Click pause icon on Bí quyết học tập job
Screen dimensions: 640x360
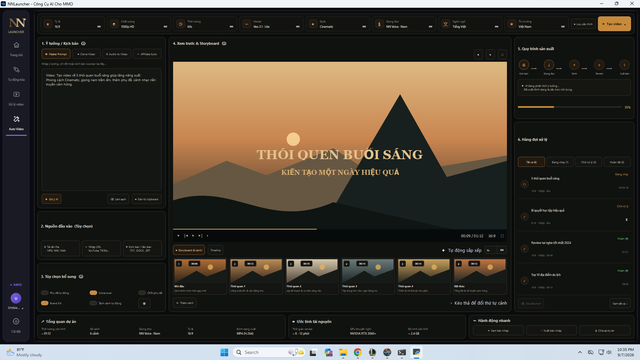point(627,220)
